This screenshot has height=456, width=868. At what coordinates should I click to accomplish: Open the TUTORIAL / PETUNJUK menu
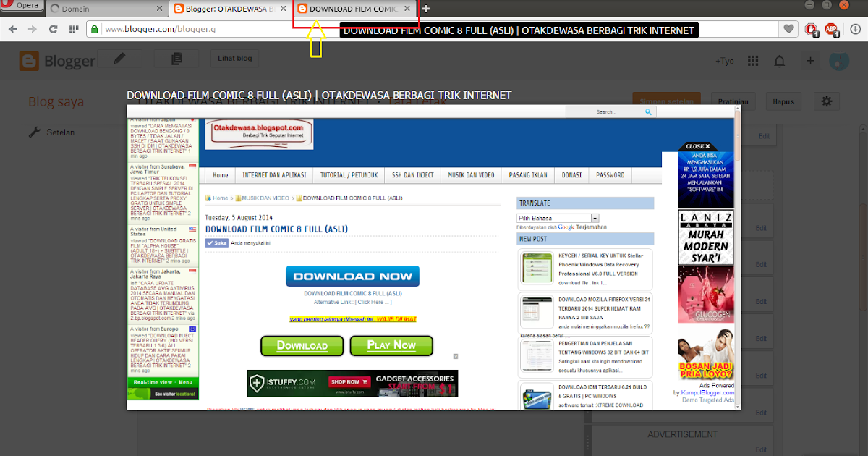(x=349, y=175)
